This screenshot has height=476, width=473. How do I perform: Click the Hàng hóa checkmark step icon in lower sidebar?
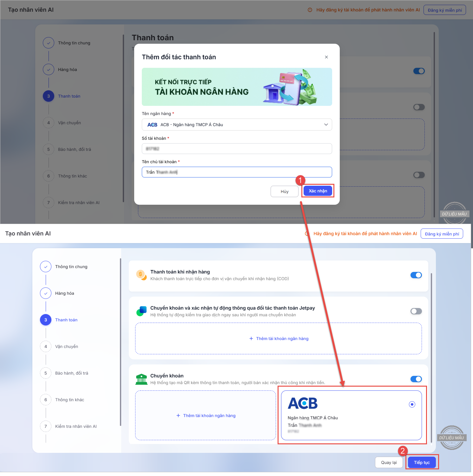(46, 293)
